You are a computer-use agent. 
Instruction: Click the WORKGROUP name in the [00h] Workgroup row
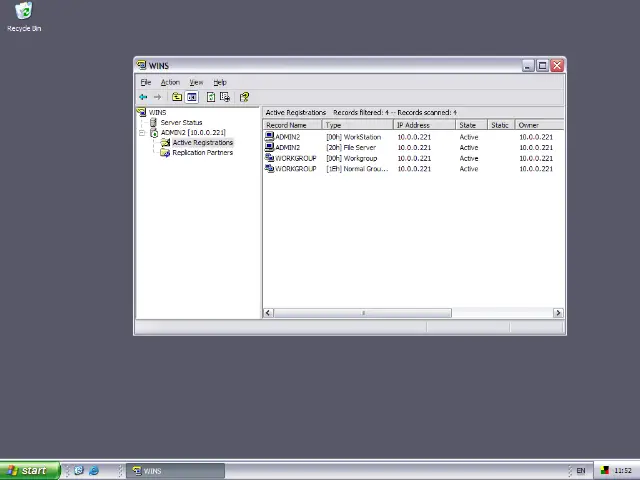(296, 158)
